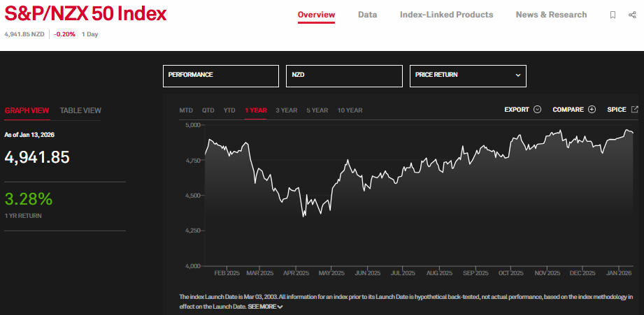Click the AUG 2025 axis label
This screenshot has width=644, height=315.
pyautogui.click(x=439, y=273)
